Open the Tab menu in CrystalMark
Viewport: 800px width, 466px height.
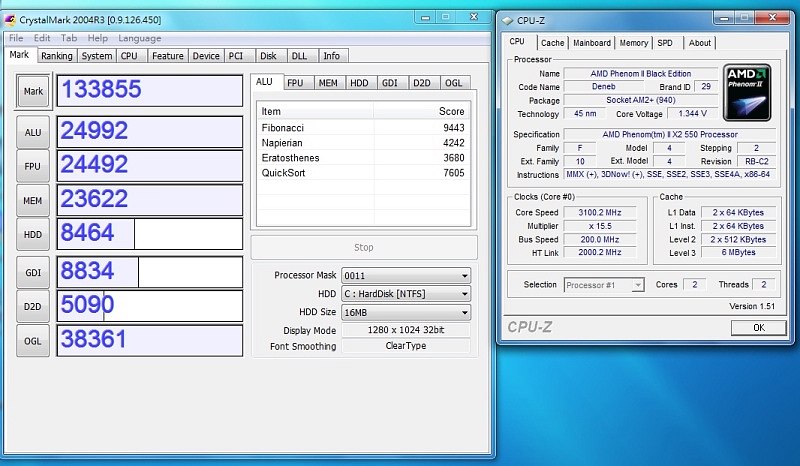[x=69, y=38]
